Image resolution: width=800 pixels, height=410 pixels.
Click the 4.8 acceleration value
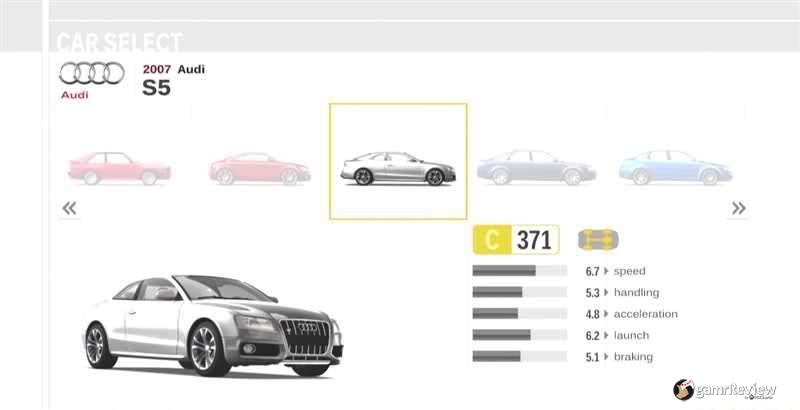pos(592,314)
